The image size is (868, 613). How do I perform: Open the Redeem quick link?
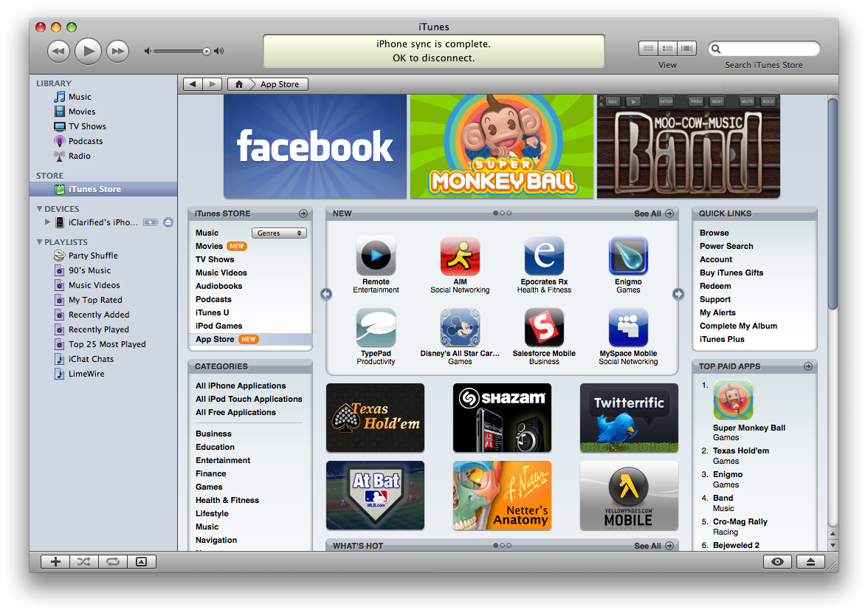715,286
